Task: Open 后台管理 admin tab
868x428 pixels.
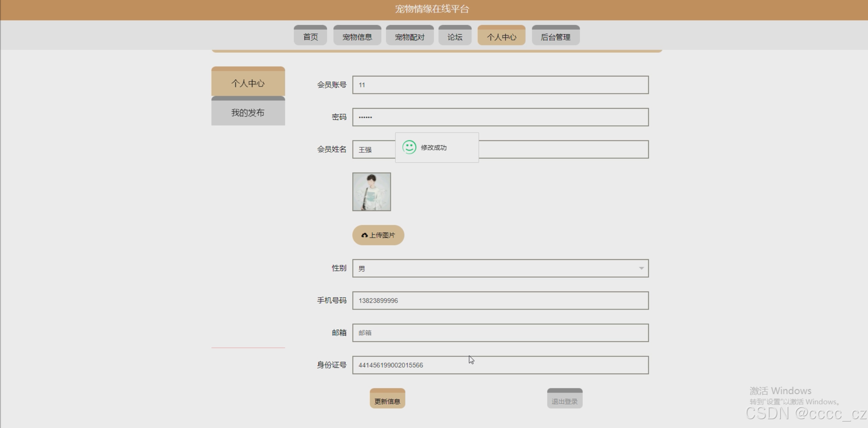Action: coord(555,37)
